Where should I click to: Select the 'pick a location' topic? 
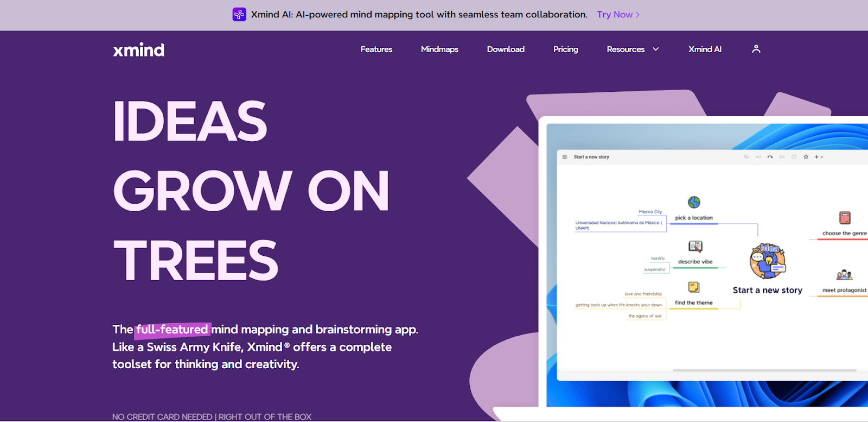694,218
